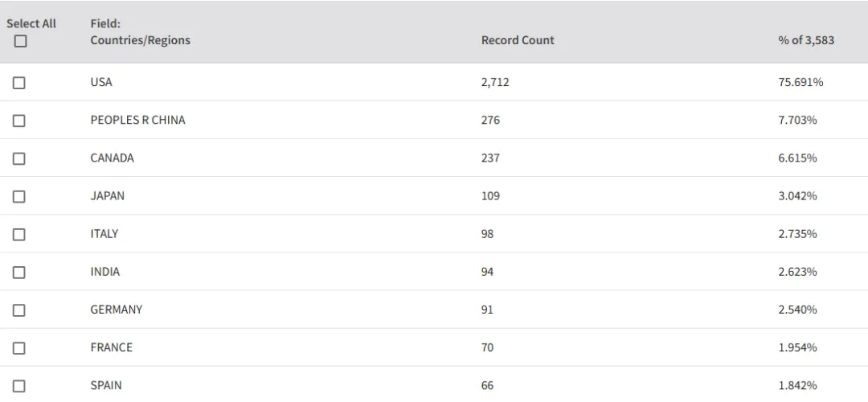Click the GERMANY country name
This screenshot has width=868, height=402.
tap(117, 310)
